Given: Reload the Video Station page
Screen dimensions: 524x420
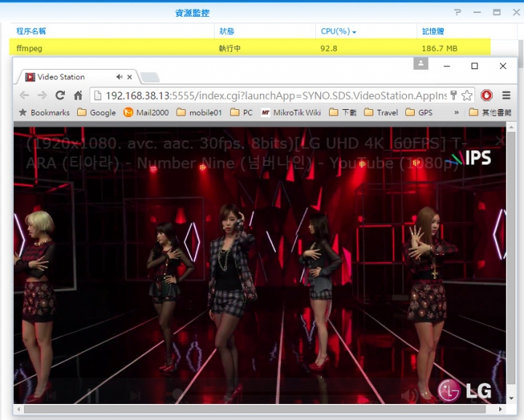Looking at the screenshot, I should point(60,95).
